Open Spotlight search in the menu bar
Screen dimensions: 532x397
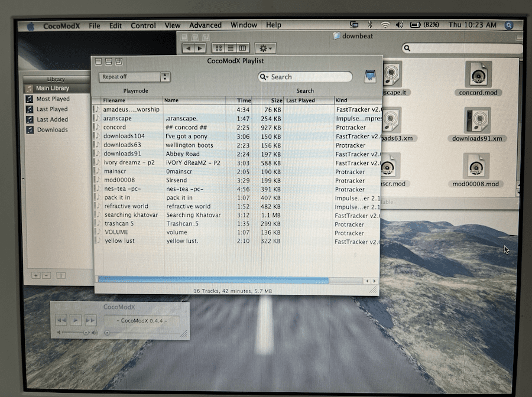(x=508, y=25)
